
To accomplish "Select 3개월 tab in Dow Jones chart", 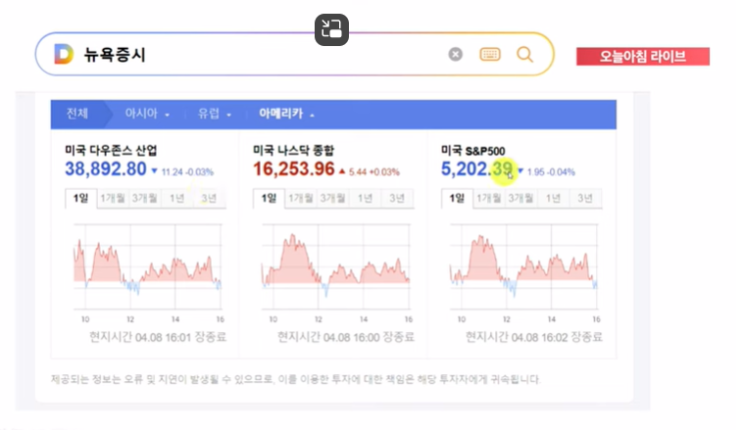I will pyautogui.click(x=145, y=198).
